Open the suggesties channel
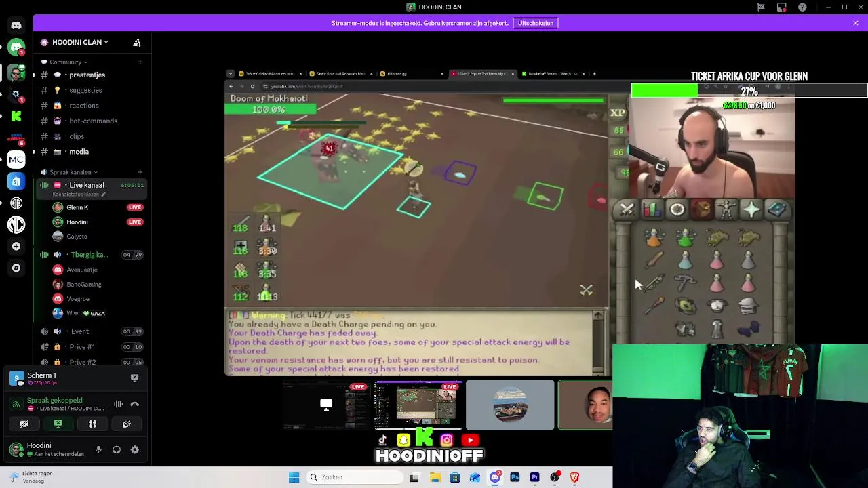Viewport: 868px width, 488px height. point(92,90)
